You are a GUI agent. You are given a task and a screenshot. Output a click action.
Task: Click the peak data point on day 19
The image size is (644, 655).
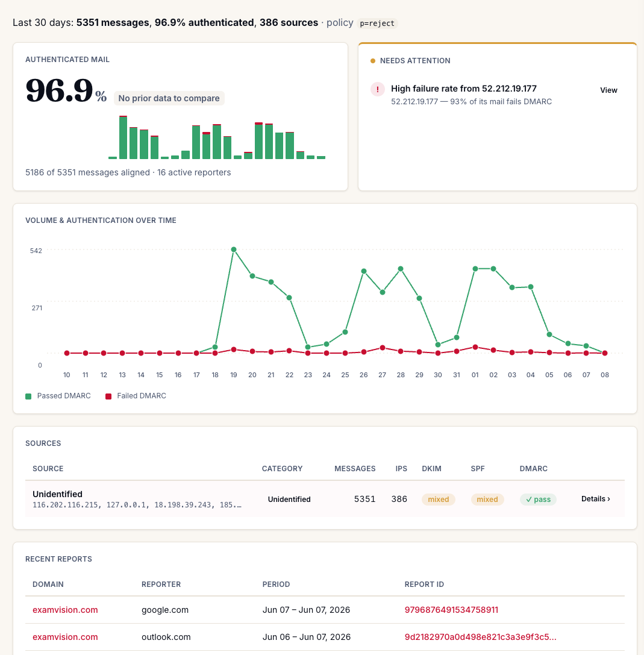click(234, 249)
